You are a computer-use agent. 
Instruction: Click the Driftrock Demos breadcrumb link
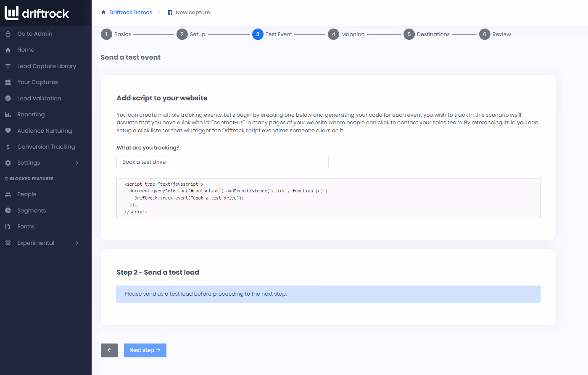tap(131, 13)
